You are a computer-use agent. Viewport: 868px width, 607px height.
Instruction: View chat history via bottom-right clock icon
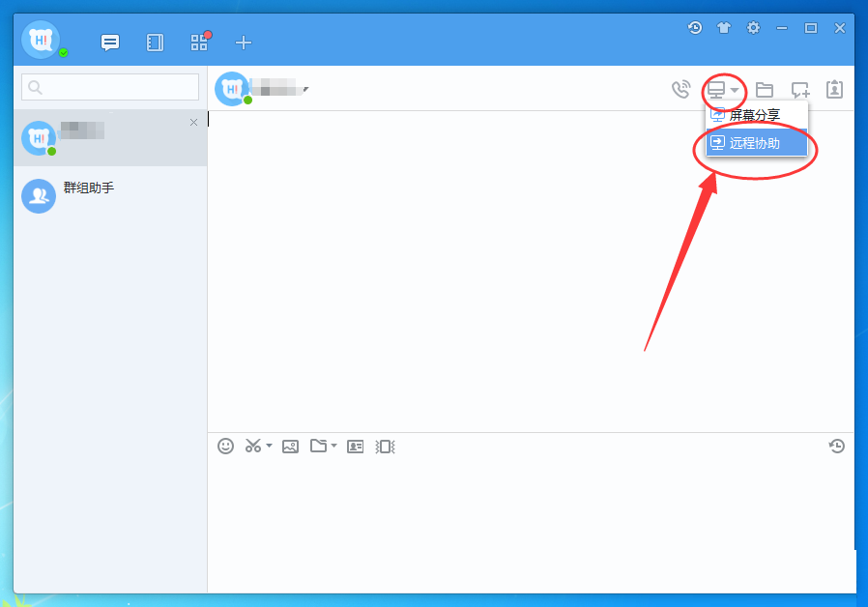point(837,446)
